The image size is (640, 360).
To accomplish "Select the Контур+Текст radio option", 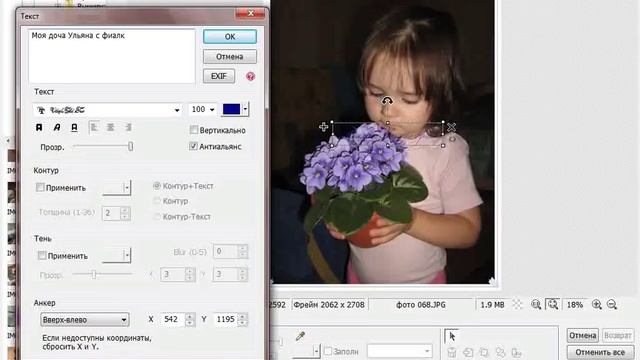I will (x=157, y=186).
